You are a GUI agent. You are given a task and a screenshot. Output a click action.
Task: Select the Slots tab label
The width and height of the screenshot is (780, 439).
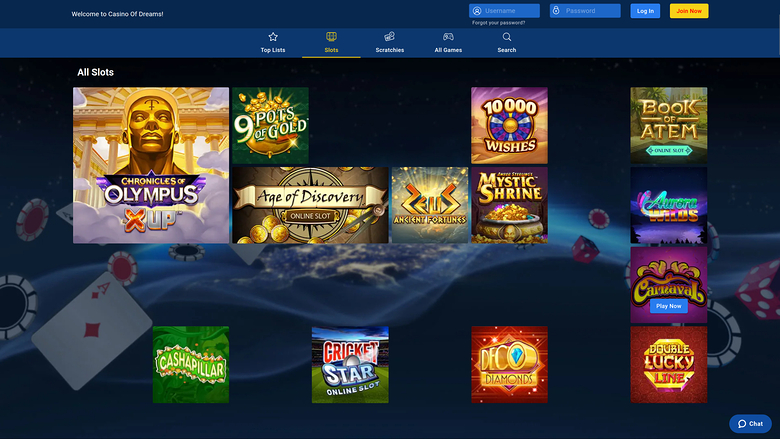(x=331, y=50)
